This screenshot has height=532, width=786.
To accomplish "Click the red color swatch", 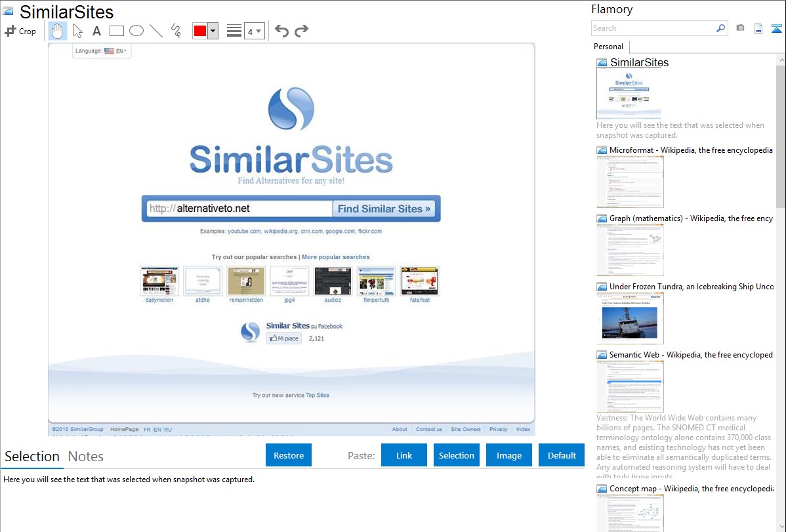I will click(x=200, y=31).
